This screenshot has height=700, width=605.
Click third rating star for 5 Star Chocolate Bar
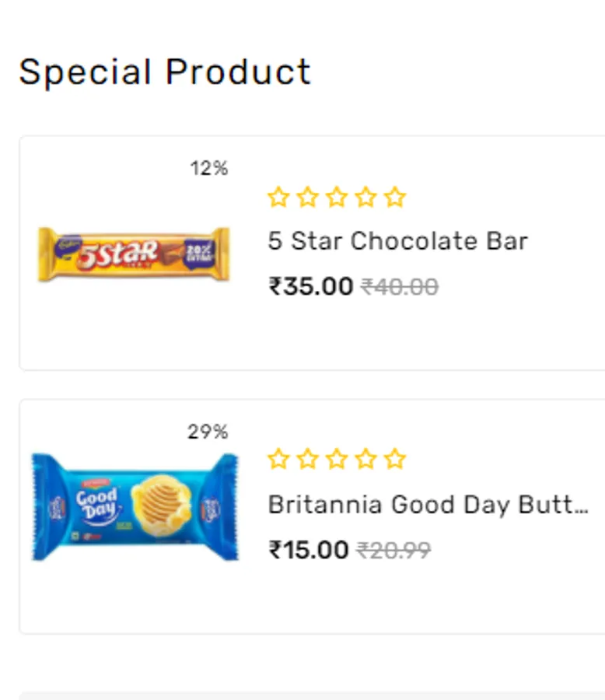coord(336,198)
